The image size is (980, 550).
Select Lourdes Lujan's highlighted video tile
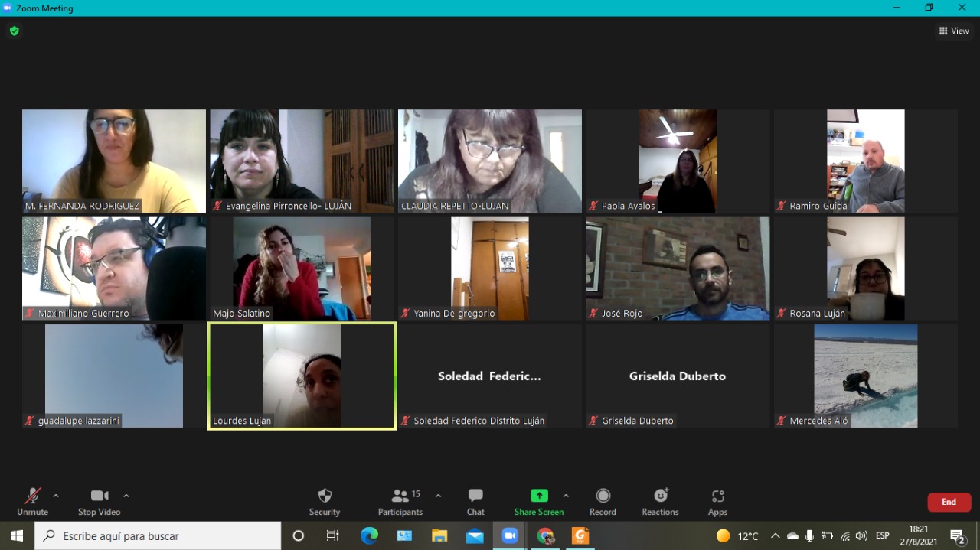[x=302, y=375]
